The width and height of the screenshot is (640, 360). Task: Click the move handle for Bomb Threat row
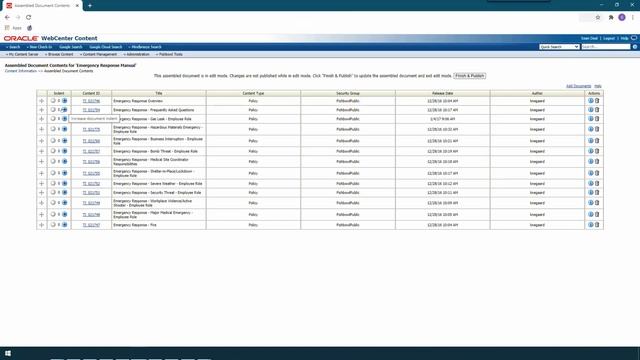42,151
